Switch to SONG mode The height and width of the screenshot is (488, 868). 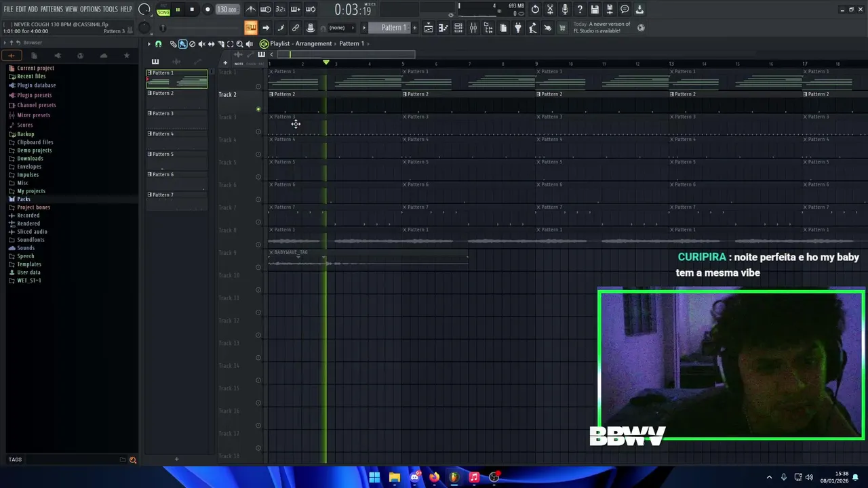(163, 12)
